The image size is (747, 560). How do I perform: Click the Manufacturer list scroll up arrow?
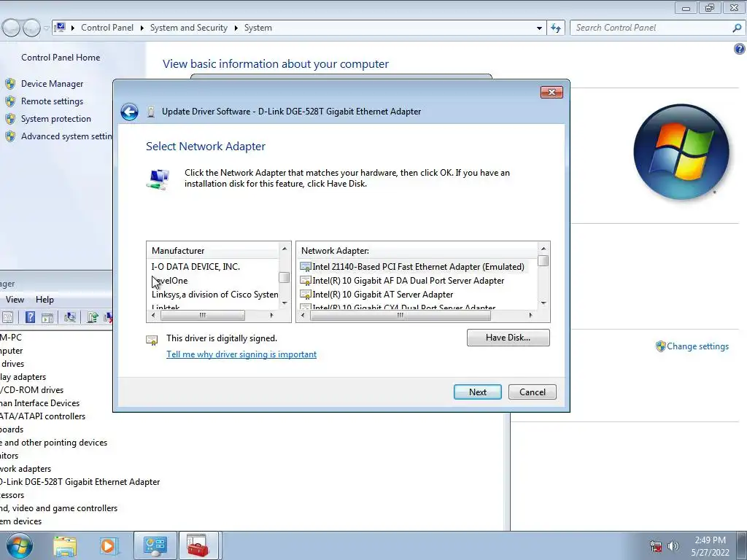285,249
